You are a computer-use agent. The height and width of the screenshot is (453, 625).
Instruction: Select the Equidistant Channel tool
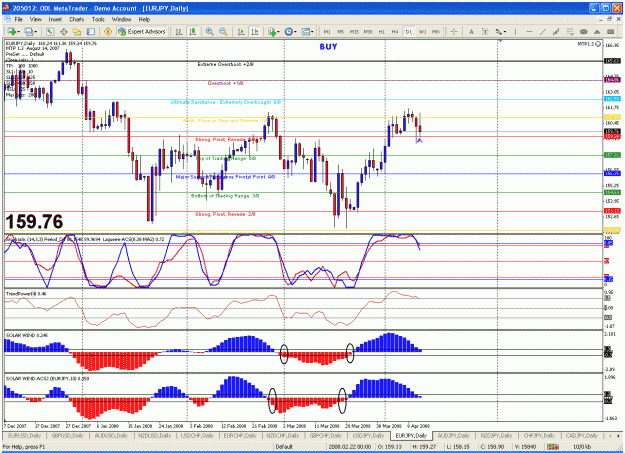coord(556,32)
